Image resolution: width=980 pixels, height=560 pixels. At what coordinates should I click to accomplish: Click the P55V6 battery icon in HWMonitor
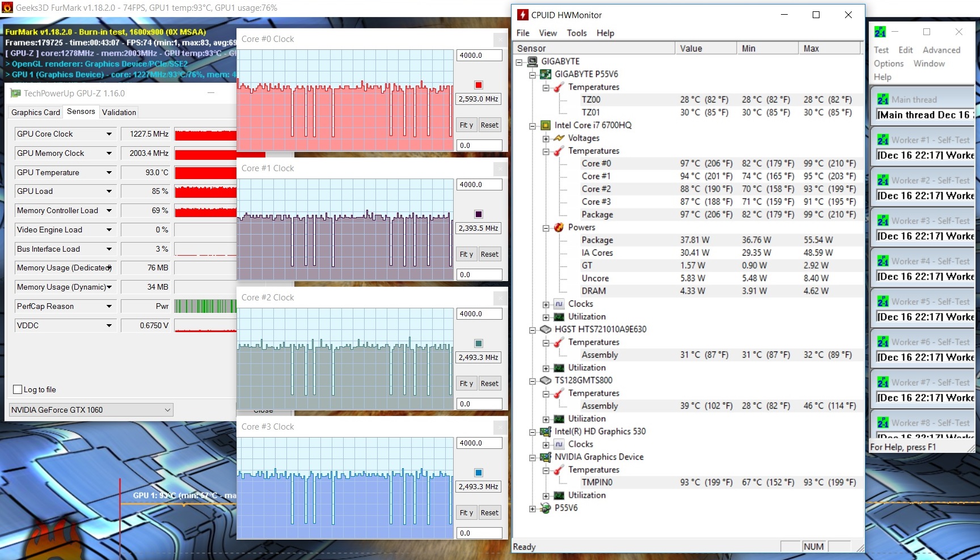(546, 508)
